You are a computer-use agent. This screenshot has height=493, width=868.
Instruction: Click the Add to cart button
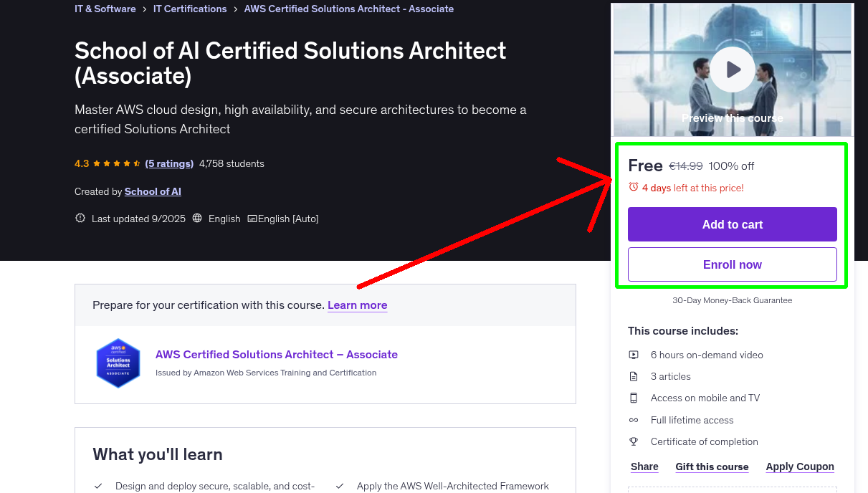[732, 224]
